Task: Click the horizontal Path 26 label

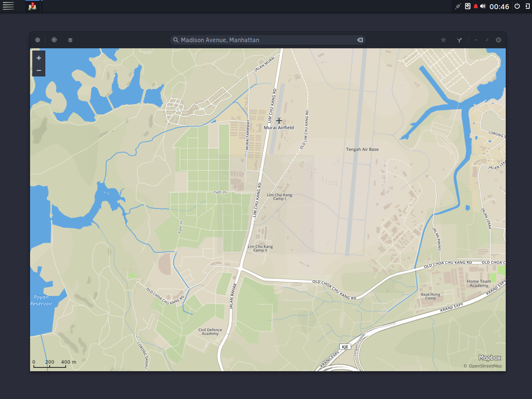Action: tap(220, 192)
